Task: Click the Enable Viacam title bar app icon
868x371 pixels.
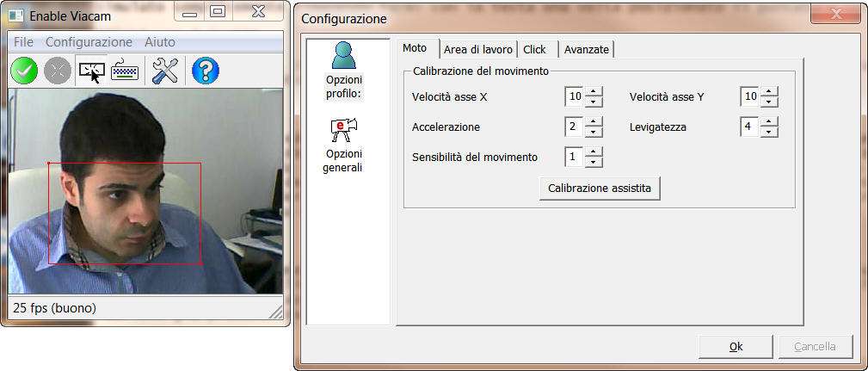Action: point(15,15)
